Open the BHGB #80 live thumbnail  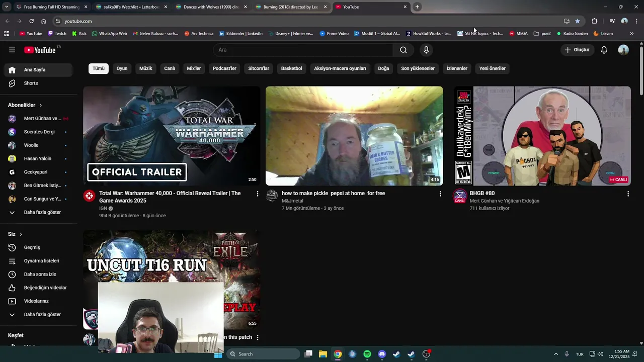[x=542, y=136]
